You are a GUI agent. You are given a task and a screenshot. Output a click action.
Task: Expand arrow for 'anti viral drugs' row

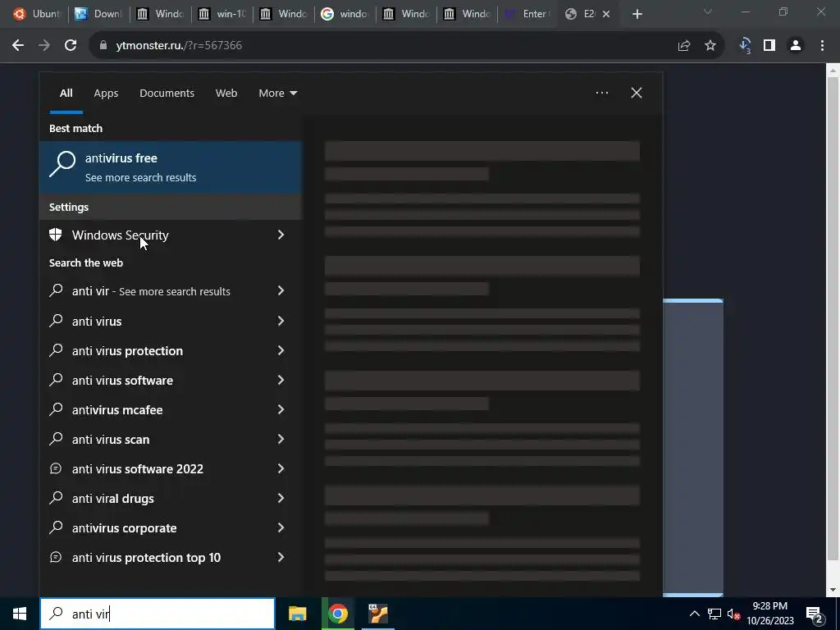point(281,498)
